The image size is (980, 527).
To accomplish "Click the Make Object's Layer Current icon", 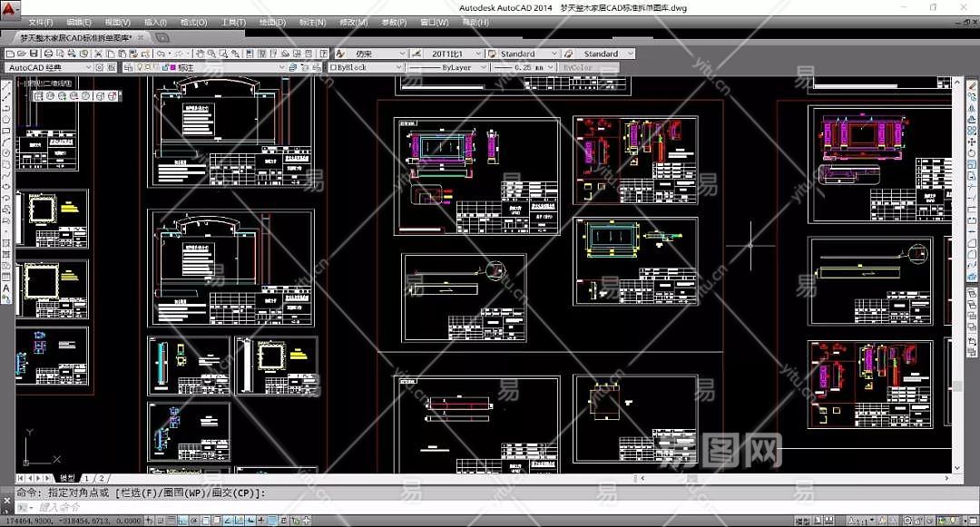I will coord(292,67).
